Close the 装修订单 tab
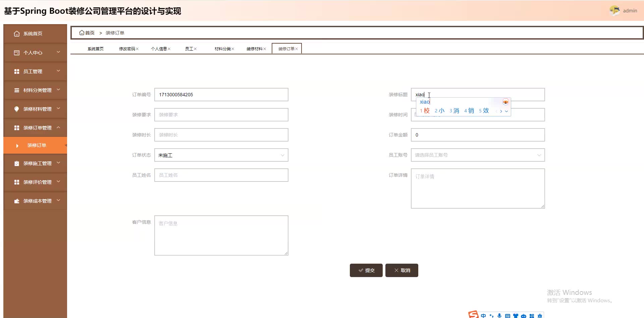644x318 pixels. point(297,49)
